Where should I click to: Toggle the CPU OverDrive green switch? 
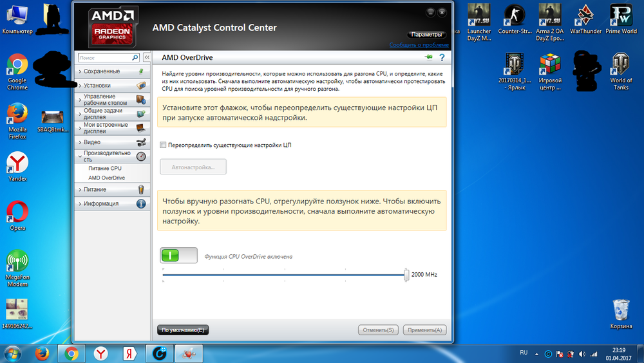point(178,256)
